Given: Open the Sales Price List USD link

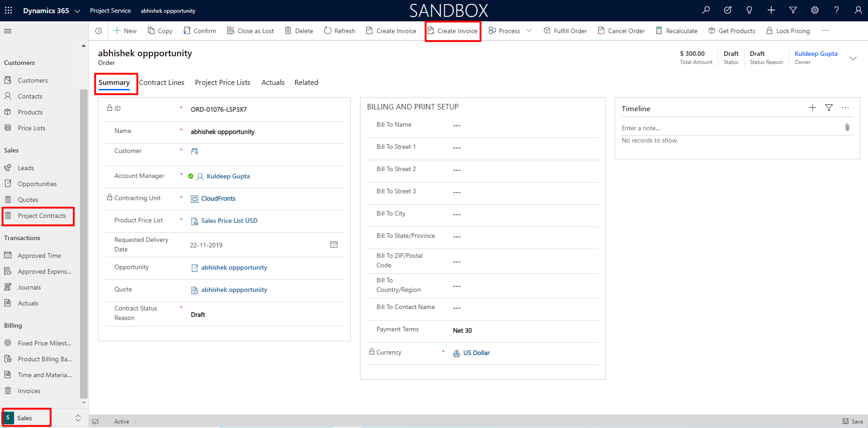Looking at the screenshot, I should pos(229,221).
